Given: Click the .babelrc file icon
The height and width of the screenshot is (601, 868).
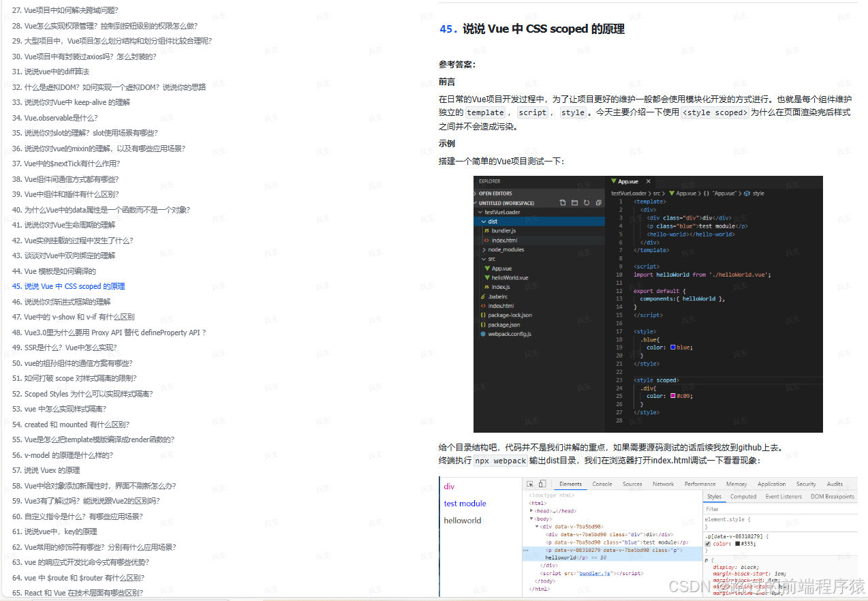Looking at the screenshot, I should click(483, 296).
